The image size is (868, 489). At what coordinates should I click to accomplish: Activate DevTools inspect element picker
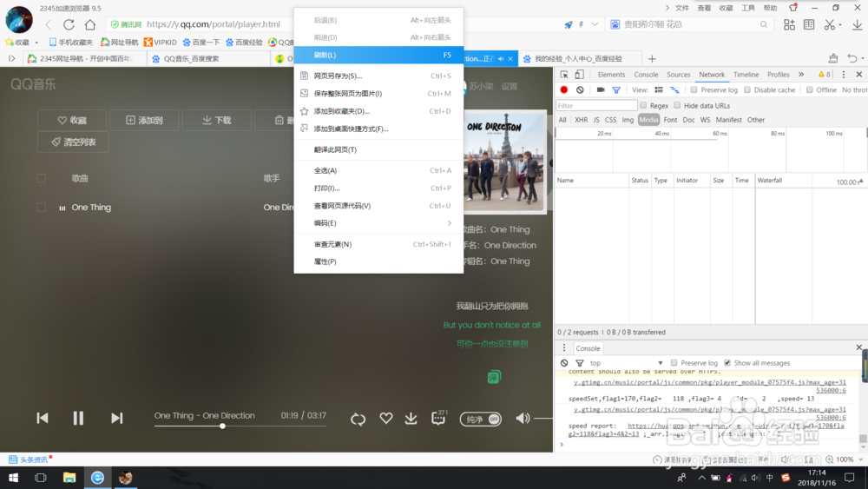(564, 74)
